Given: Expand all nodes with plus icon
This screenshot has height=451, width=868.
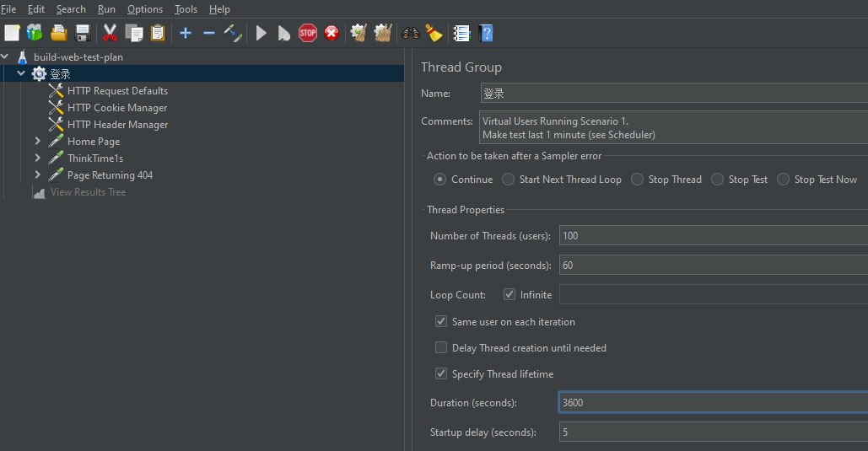Looking at the screenshot, I should [186, 33].
